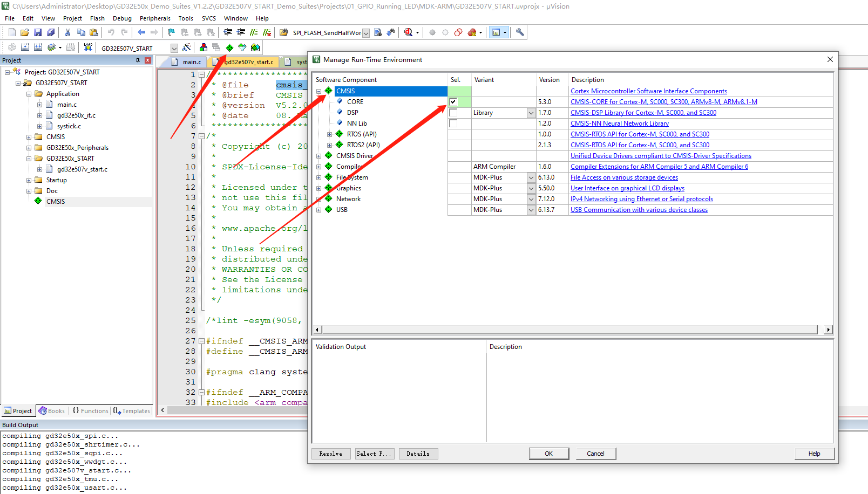Open the File System MDK-Plus variant dropdown
This screenshot has height=494, width=868.
531,177
